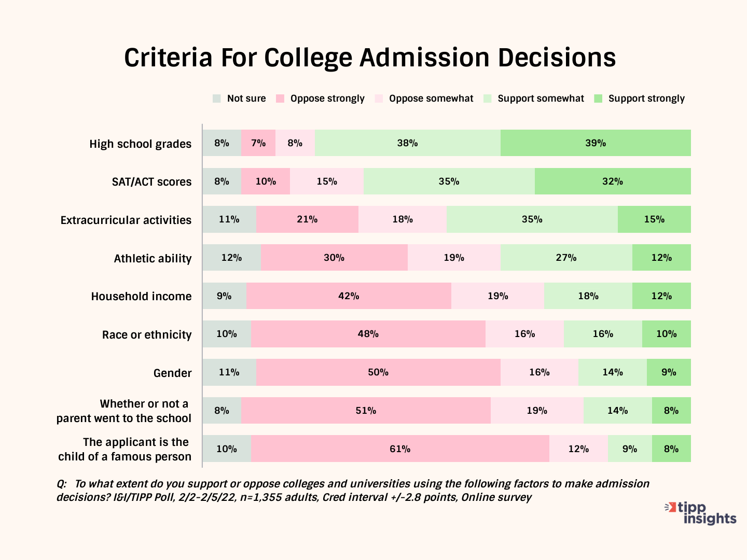Click the 'Support strongly' legend text
This screenshot has width=747, height=560.
(646, 99)
